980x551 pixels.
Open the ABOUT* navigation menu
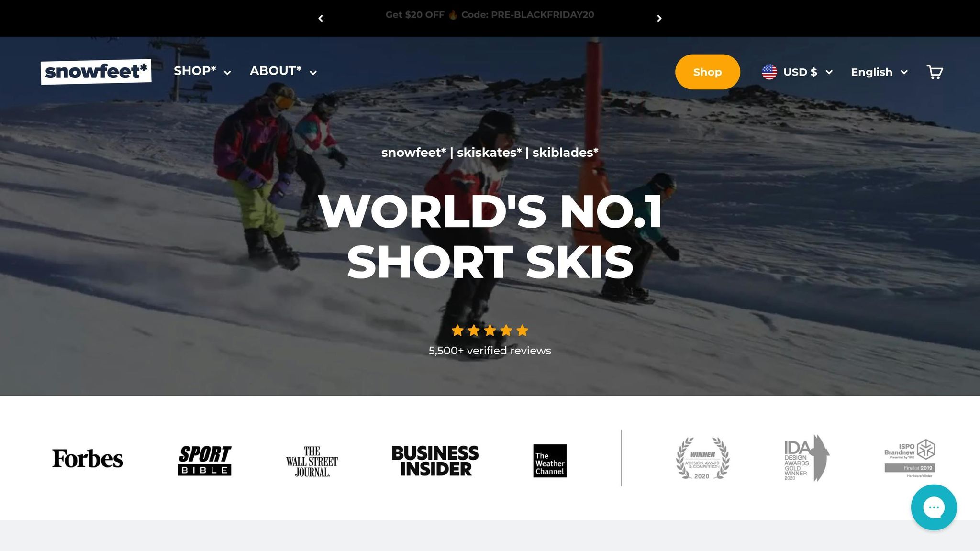(x=283, y=71)
